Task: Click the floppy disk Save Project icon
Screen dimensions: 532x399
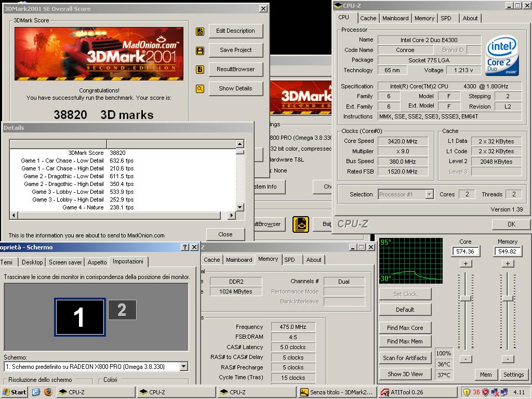Action: pyautogui.click(x=200, y=51)
